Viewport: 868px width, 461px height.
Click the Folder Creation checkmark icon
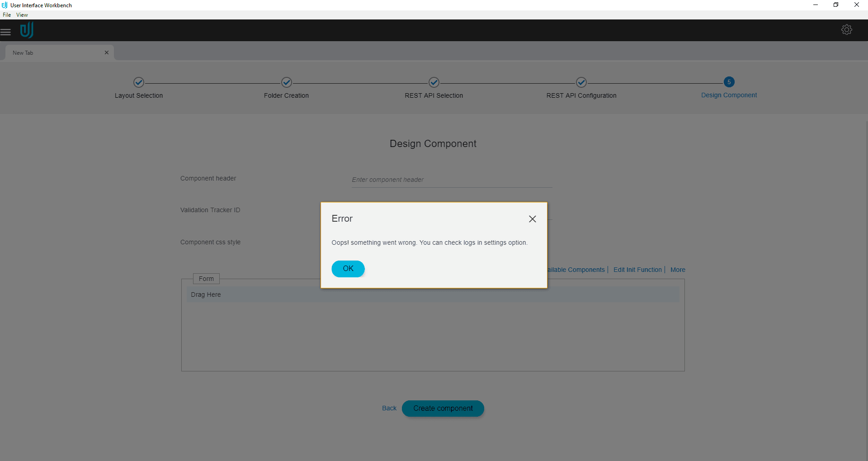click(286, 82)
